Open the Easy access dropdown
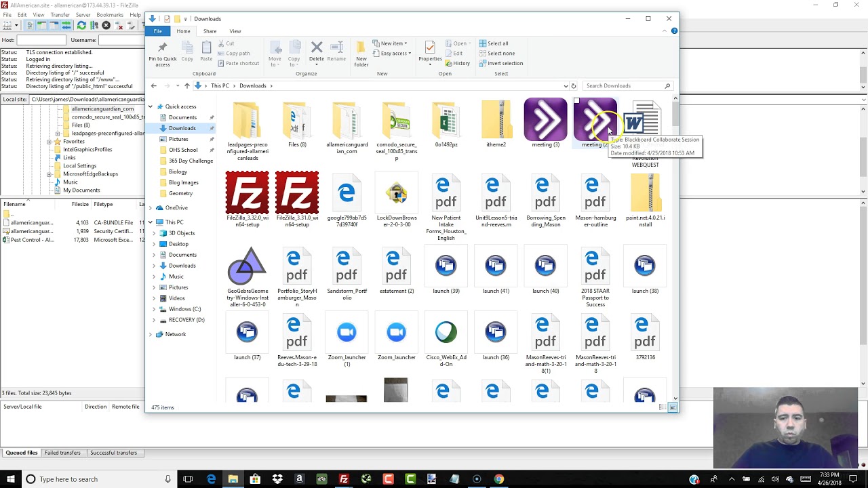Image resolution: width=868 pixels, height=488 pixels. [392, 54]
